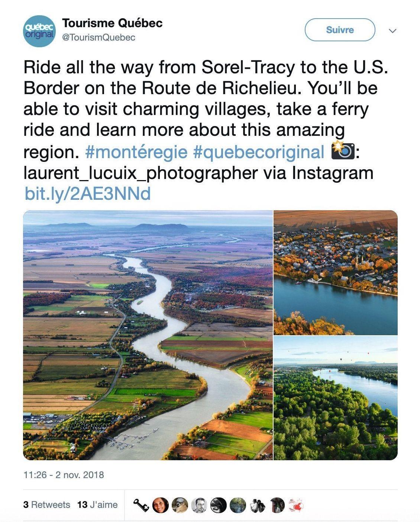Viewport: 420px width, 522px height.
Task: Follow the bit.ly/2AE3NNd link
Action: pyautogui.click(x=88, y=194)
